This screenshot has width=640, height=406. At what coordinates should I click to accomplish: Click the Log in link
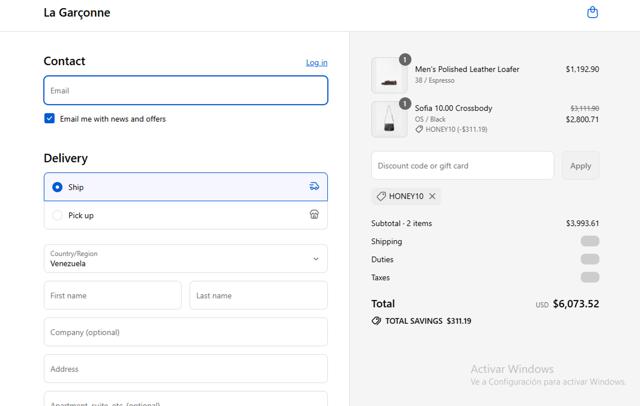coord(317,62)
